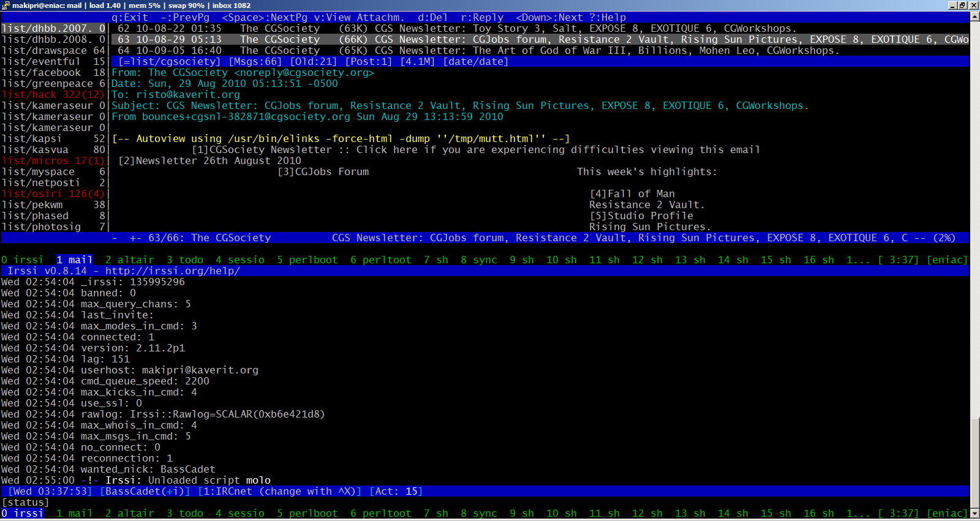Switch to '6 perltoot' window in bottom bar
This screenshot has height=521, width=980.
click(381, 513)
